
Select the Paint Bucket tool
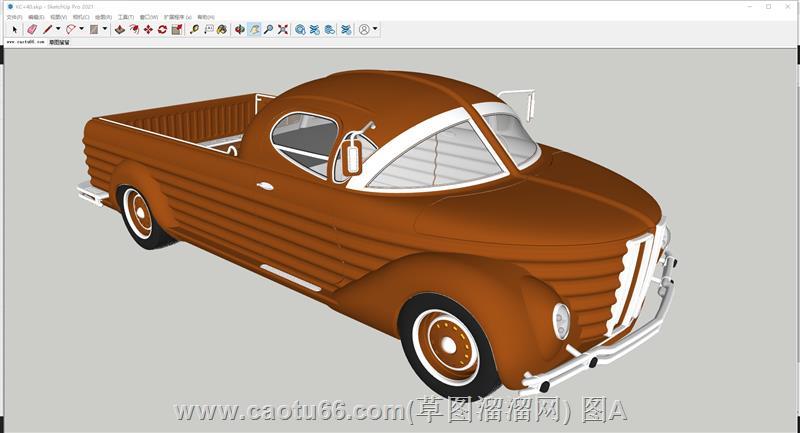click(x=222, y=30)
